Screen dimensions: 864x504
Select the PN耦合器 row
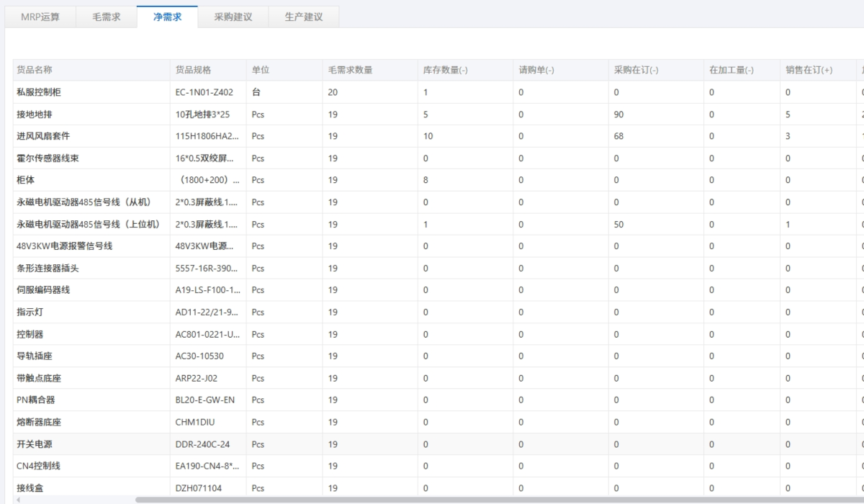click(x=35, y=400)
